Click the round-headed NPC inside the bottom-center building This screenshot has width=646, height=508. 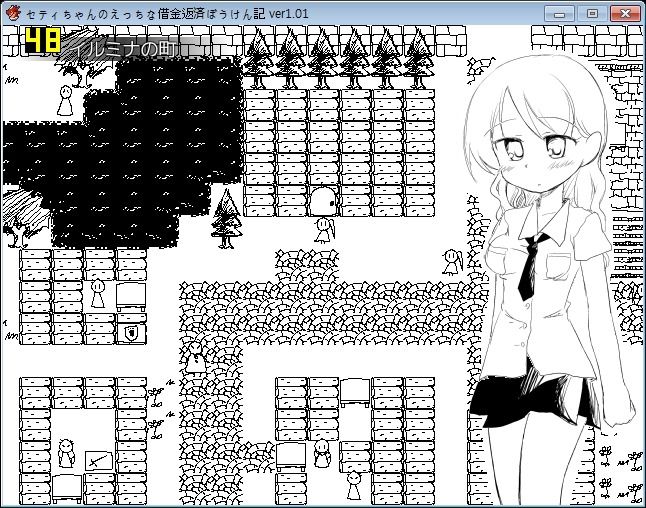[x=321, y=453]
